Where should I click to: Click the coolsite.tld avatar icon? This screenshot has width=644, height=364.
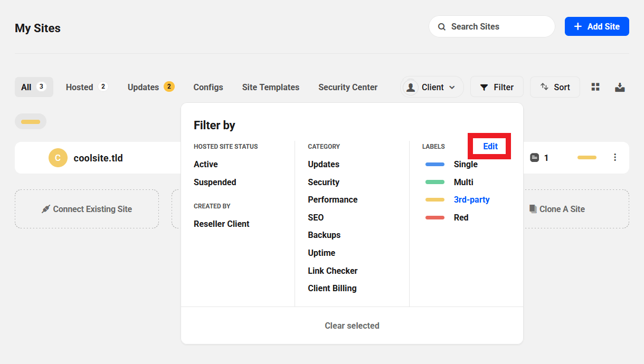[58, 158]
